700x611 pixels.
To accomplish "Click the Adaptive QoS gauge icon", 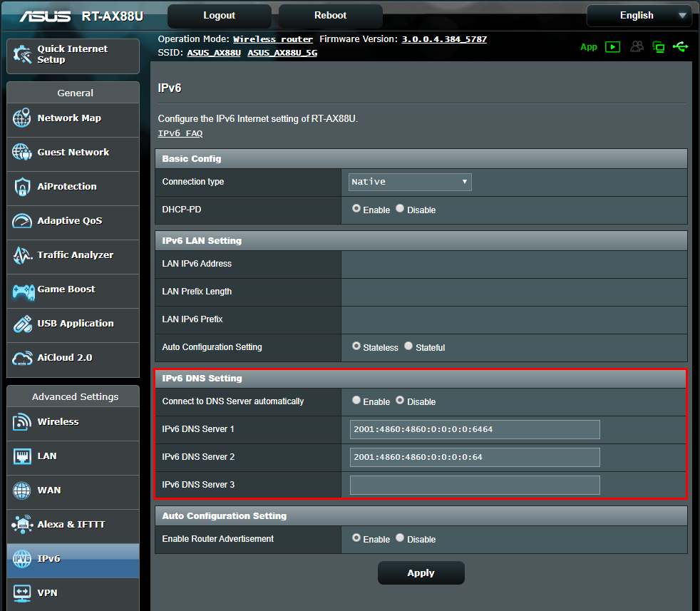I will [x=22, y=220].
